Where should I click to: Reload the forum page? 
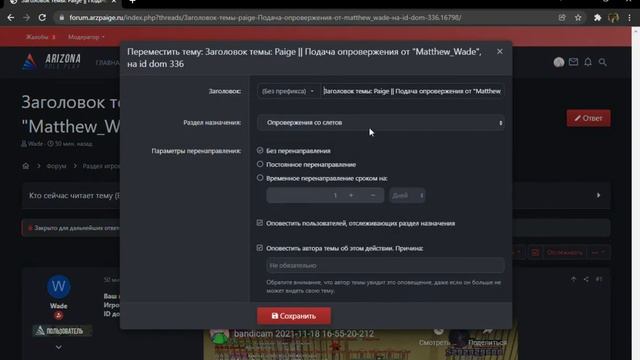pyautogui.click(x=42, y=18)
